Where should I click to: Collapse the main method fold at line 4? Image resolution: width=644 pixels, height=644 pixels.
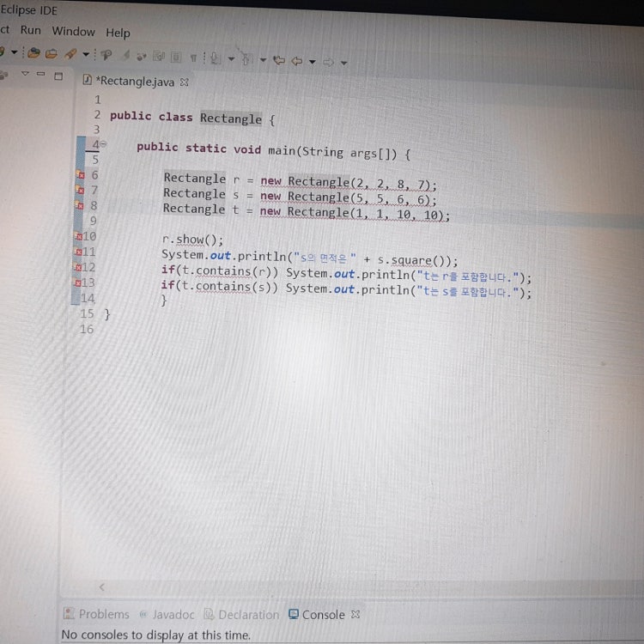103,144
